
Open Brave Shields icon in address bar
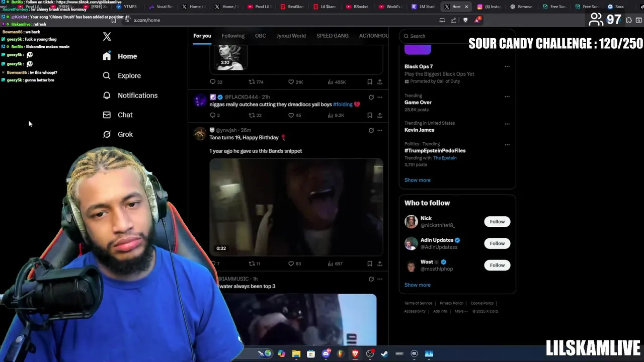465,20
